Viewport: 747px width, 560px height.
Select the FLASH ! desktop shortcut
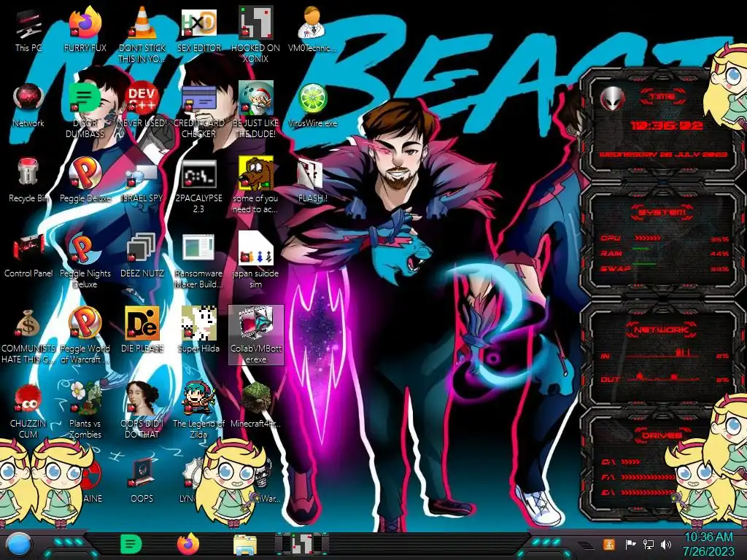[312, 181]
